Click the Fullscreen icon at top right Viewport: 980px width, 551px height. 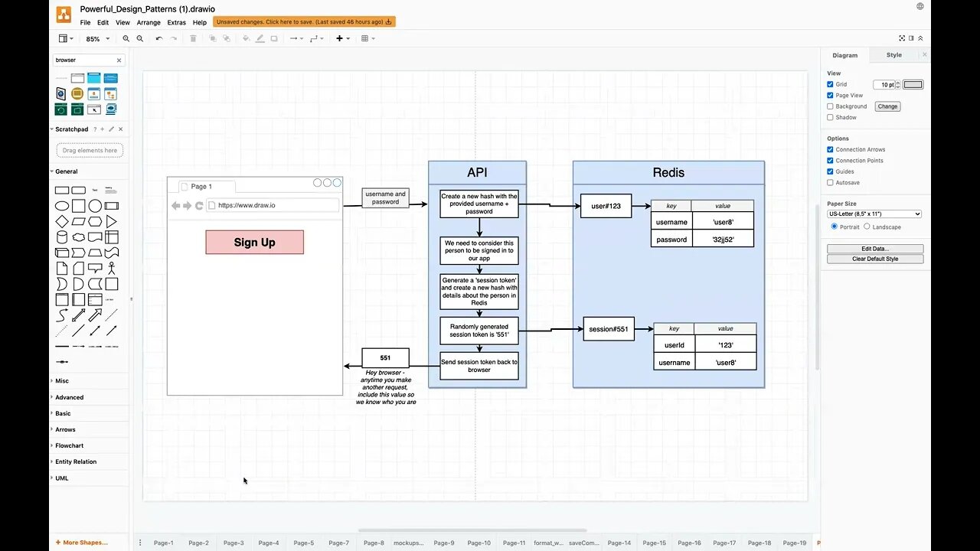[902, 38]
